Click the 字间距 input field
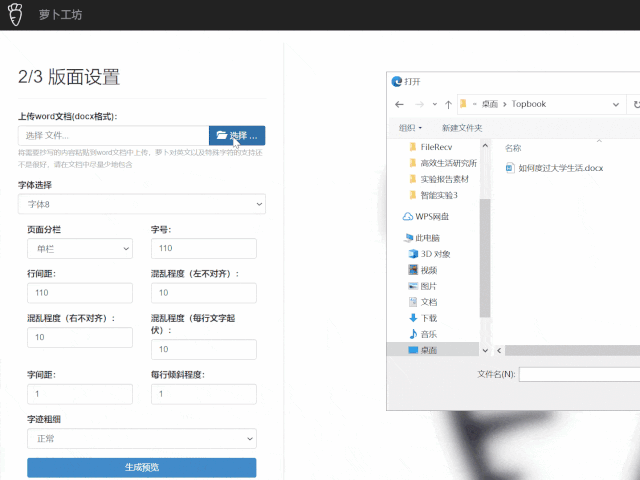 pos(80,394)
